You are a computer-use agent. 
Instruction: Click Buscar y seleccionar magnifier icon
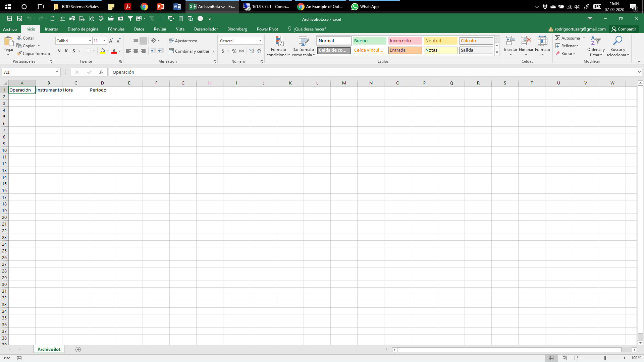[x=618, y=41]
